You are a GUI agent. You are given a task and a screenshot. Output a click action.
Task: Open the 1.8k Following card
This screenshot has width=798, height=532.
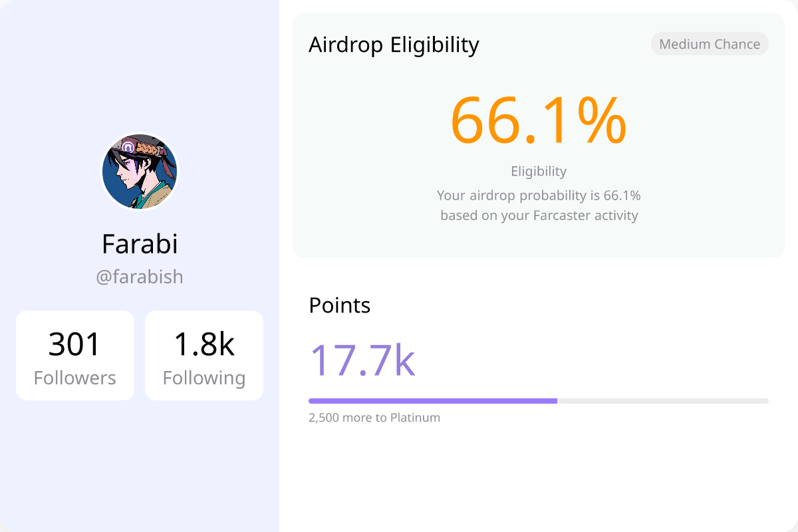[x=204, y=355]
